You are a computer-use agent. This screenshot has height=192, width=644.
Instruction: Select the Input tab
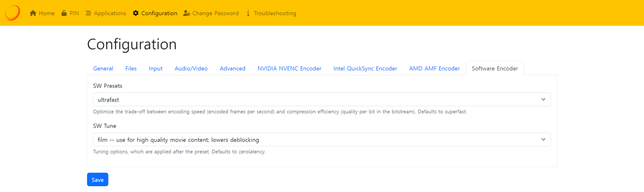pos(156,69)
